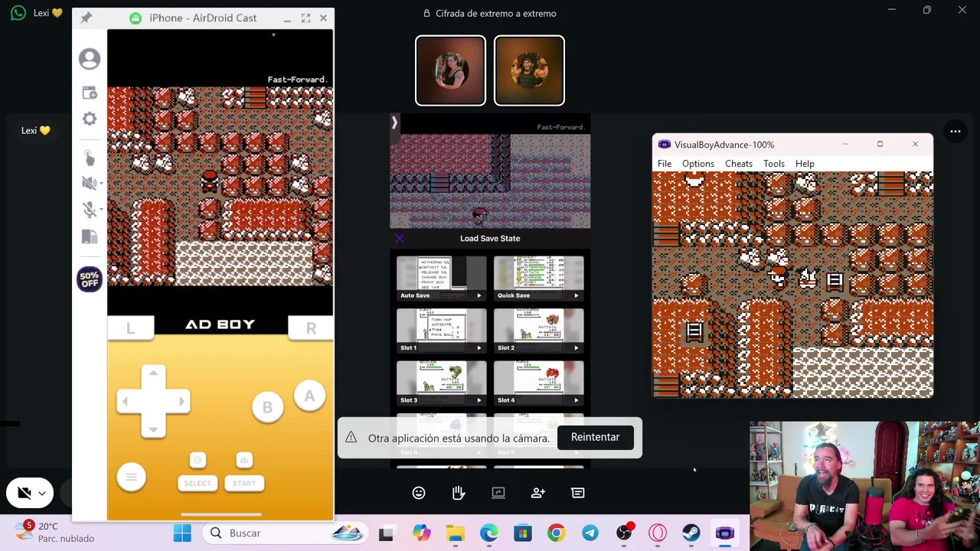Tap the SELECT button on the emulator

coord(198,483)
